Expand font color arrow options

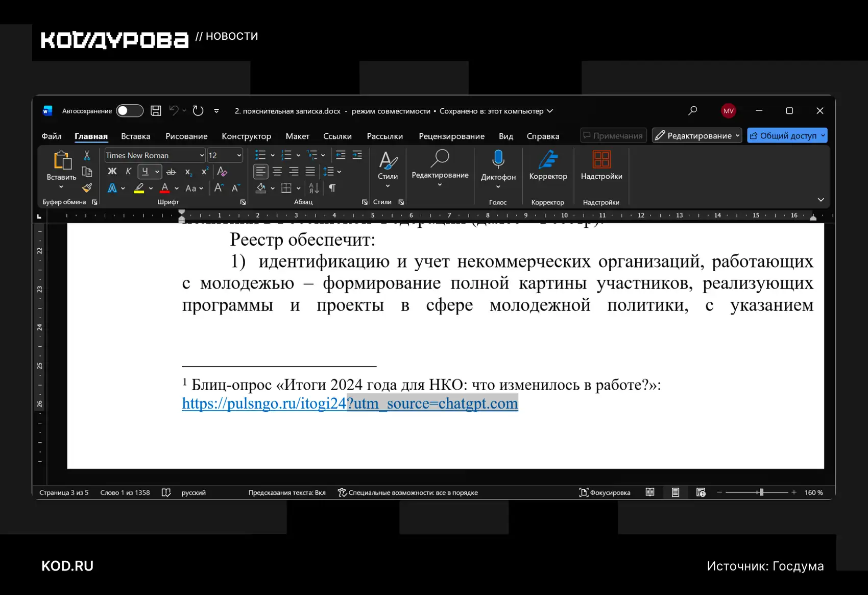177,188
